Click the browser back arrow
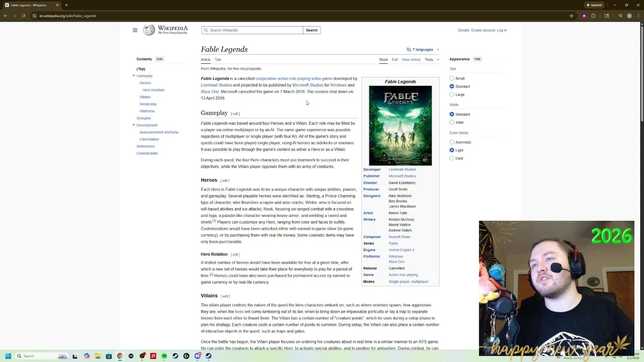The height and width of the screenshot is (362, 644). [x=6, y=16]
